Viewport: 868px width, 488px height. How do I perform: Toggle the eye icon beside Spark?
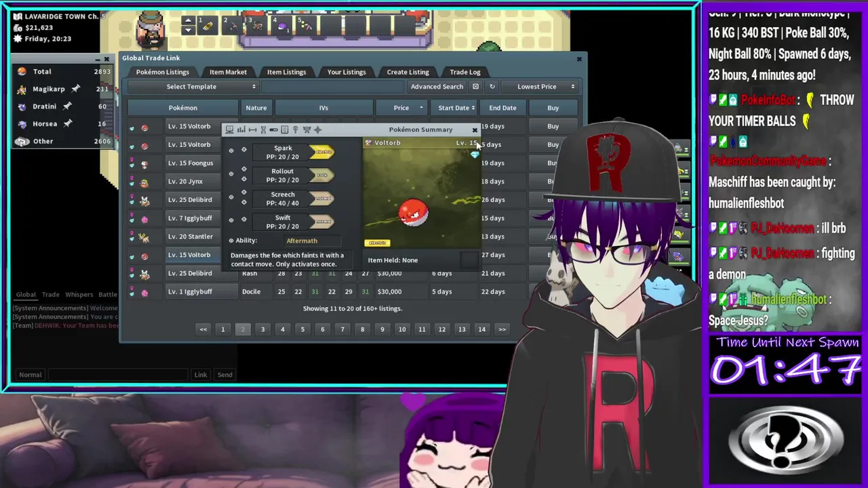click(x=231, y=150)
